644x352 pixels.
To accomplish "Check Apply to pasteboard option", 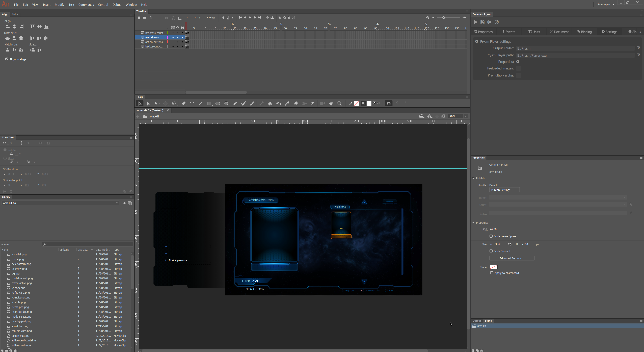I will [x=492, y=273].
